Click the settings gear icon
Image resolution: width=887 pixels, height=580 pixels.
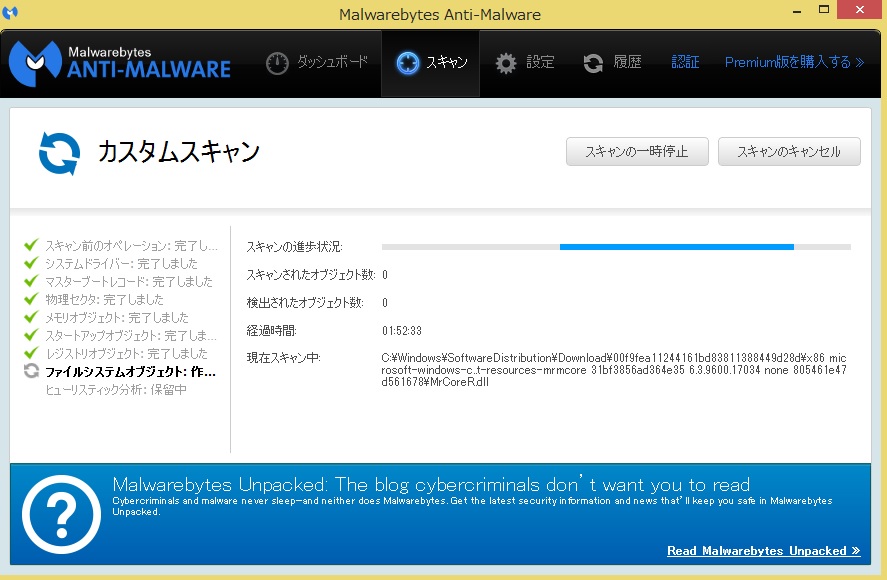tap(506, 63)
